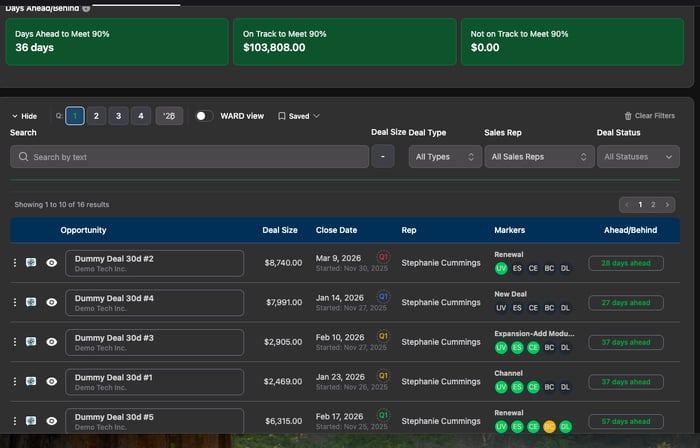Go to page 2 of results
Image resolution: width=700 pixels, height=448 pixels.
click(x=653, y=204)
